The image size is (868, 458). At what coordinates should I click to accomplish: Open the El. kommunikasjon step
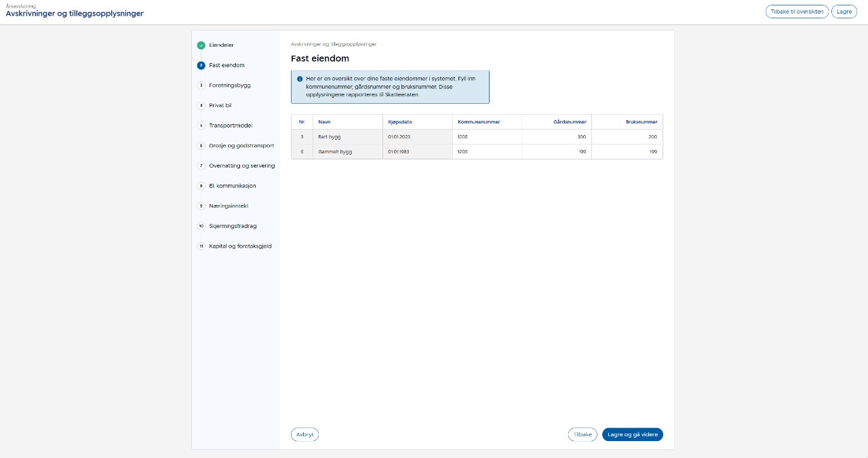232,186
